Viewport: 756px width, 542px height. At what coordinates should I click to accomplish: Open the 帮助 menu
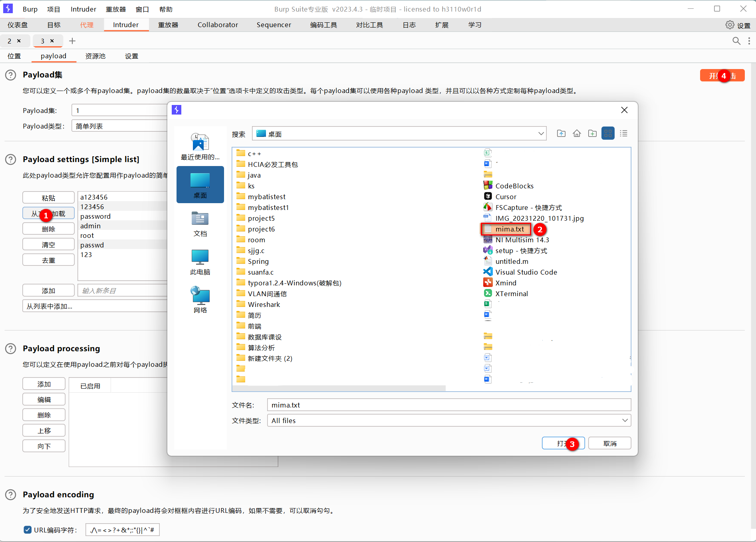166,9
